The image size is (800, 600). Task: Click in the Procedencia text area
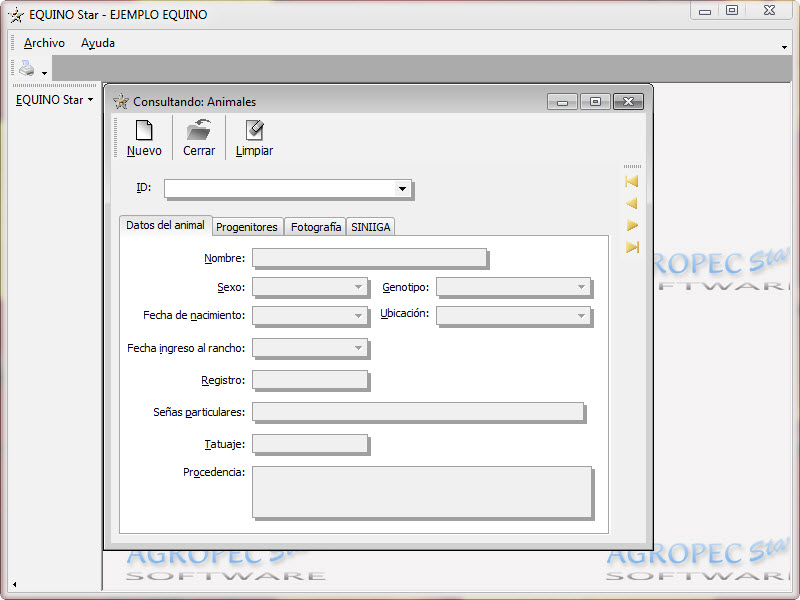(x=422, y=492)
